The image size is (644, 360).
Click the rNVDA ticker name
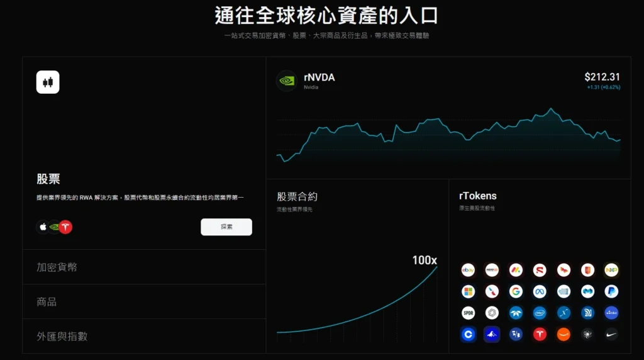click(x=319, y=77)
